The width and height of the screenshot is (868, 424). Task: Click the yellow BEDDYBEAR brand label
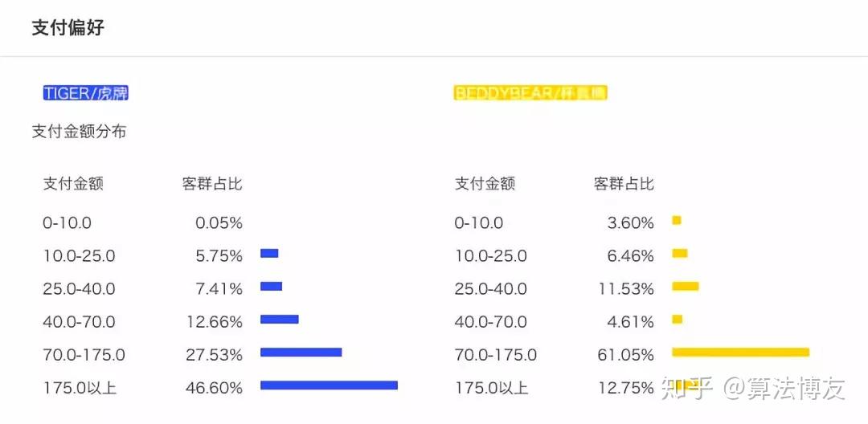[x=530, y=93]
